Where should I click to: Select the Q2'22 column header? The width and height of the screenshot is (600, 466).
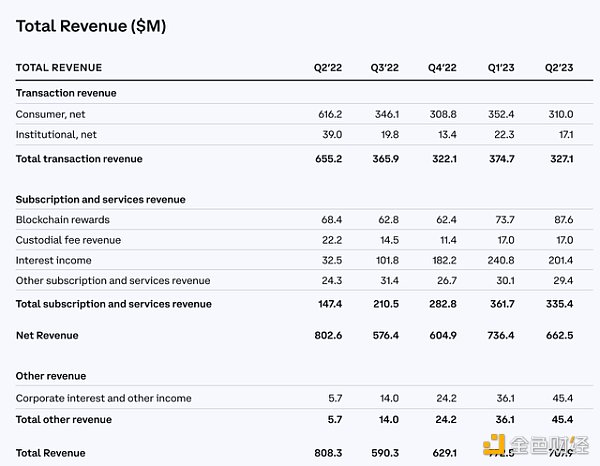(329, 68)
